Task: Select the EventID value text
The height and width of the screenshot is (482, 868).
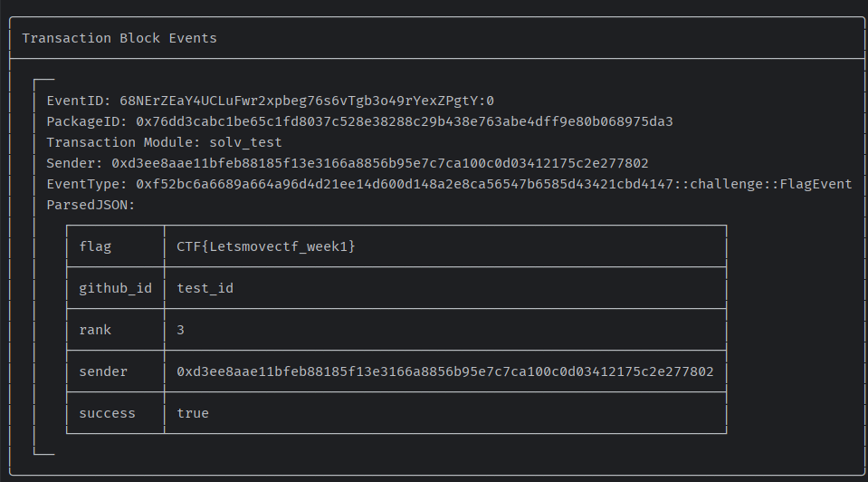Action: pos(307,101)
